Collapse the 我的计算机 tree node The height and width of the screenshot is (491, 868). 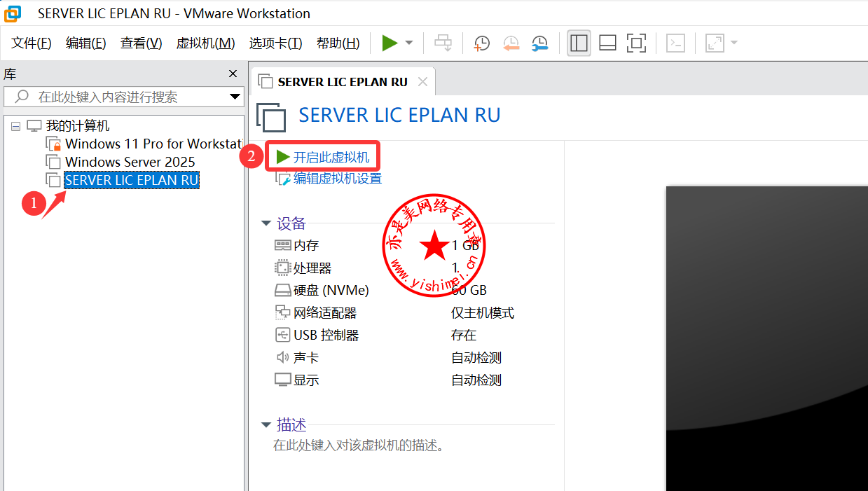[15, 126]
